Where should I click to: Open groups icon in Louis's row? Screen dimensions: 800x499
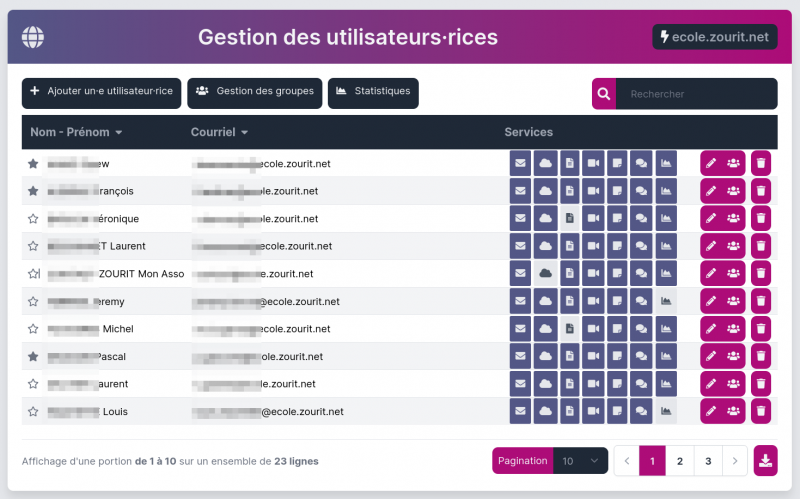tap(734, 411)
